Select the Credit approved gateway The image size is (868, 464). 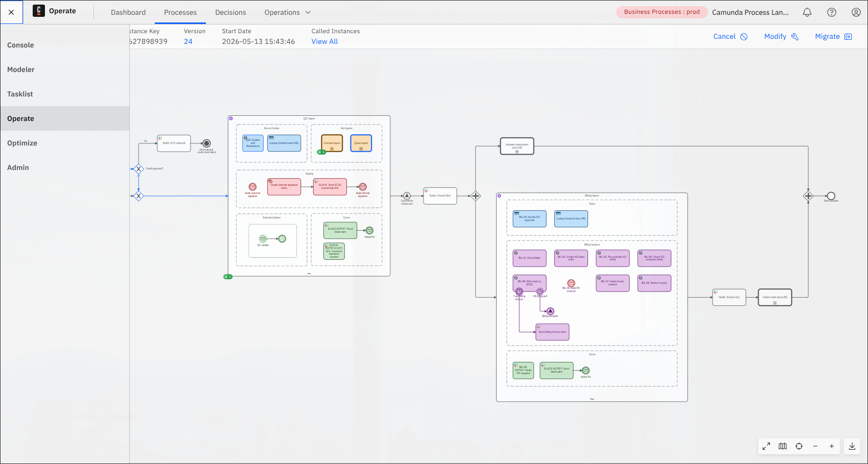tap(138, 168)
